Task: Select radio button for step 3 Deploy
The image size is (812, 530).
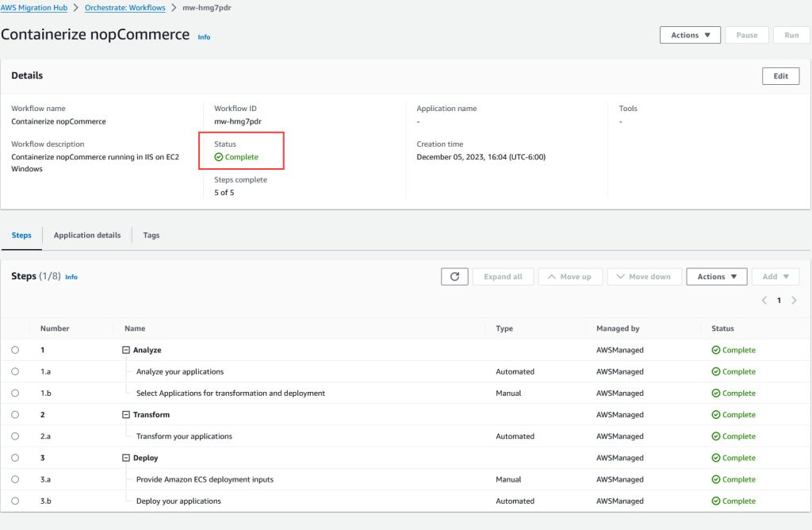Action: [15, 458]
